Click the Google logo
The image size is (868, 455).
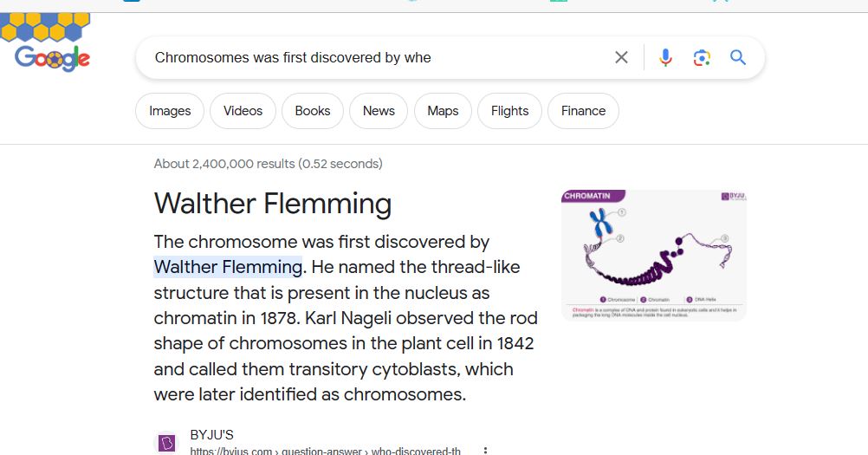[x=52, y=58]
